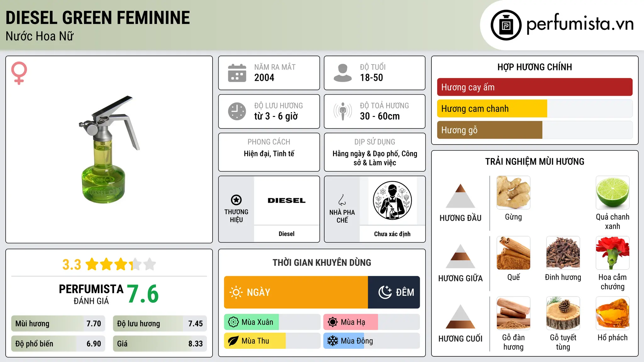Click the flower icon for Mùa Xuân
The height and width of the screenshot is (362, 644).
pos(233,322)
